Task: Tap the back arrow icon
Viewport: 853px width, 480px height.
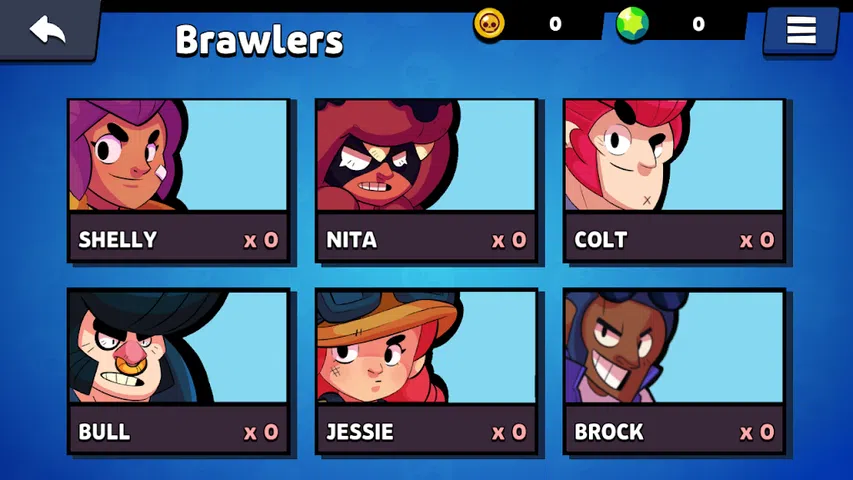Action: click(x=47, y=29)
